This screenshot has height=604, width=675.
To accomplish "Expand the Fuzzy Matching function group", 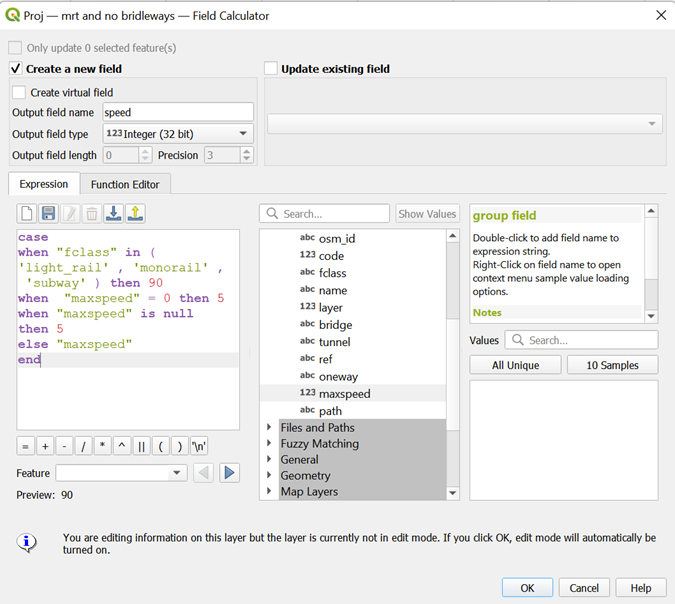I will tap(269, 444).
